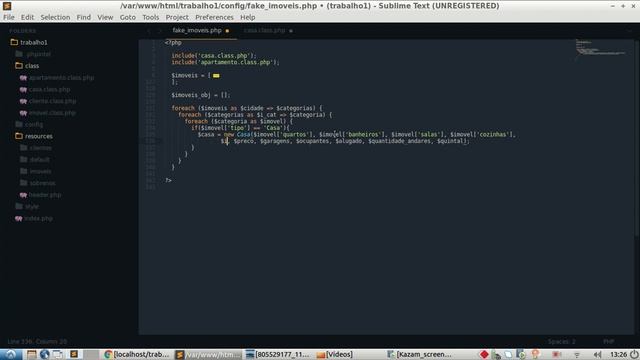Open the Preferences menu
Image resolution: width=640 pixels, height=360 pixels.
(214, 17)
